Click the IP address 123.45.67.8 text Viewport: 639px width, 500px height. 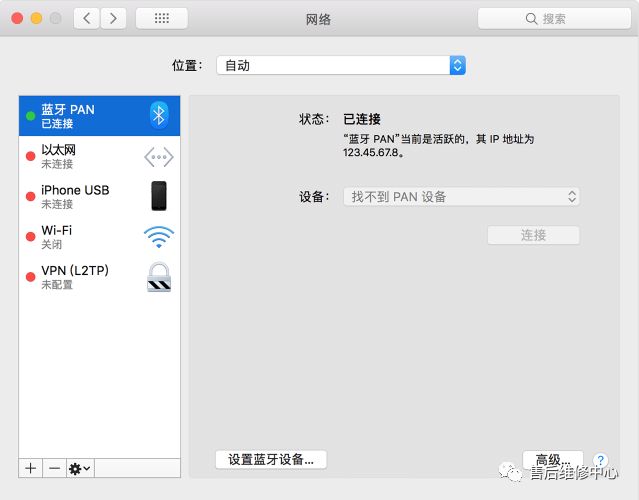[x=372, y=153]
